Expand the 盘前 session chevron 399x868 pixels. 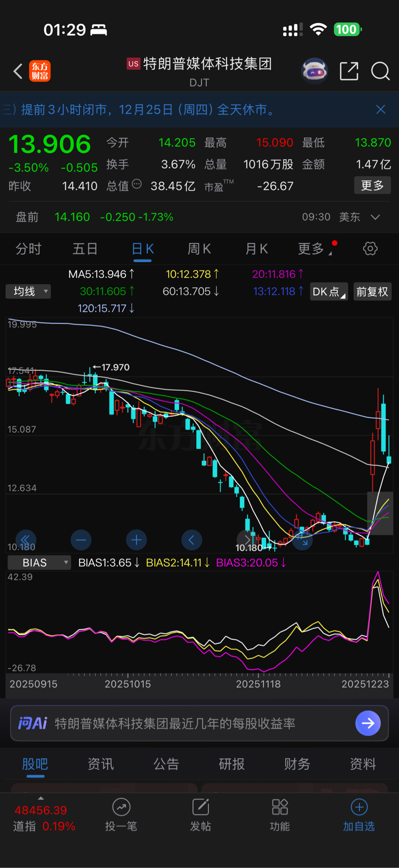pos(376,217)
